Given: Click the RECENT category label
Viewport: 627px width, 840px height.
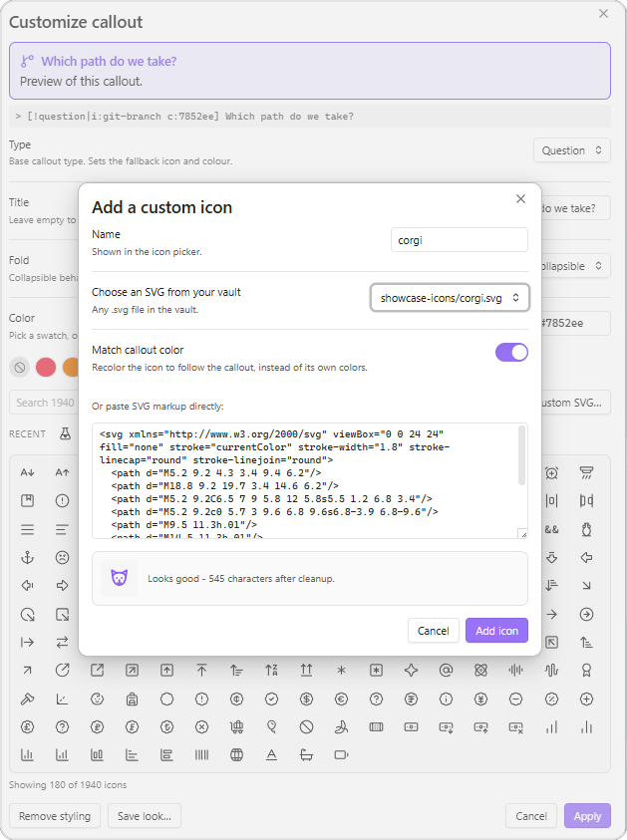Looking at the screenshot, I should pyautogui.click(x=27, y=433).
